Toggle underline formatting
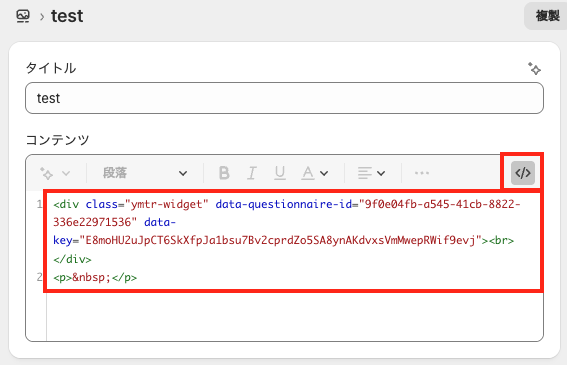 click(280, 173)
